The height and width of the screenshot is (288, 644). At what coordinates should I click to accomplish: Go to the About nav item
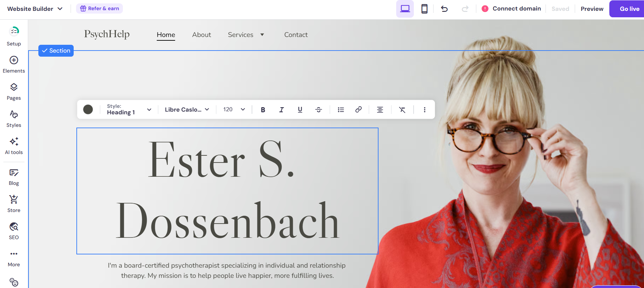pyautogui.click(x=202, y=35)
